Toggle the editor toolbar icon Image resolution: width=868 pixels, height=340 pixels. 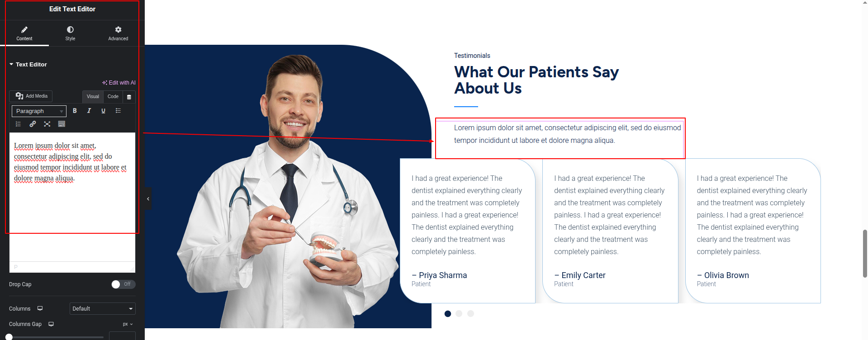tap(62, 124)
